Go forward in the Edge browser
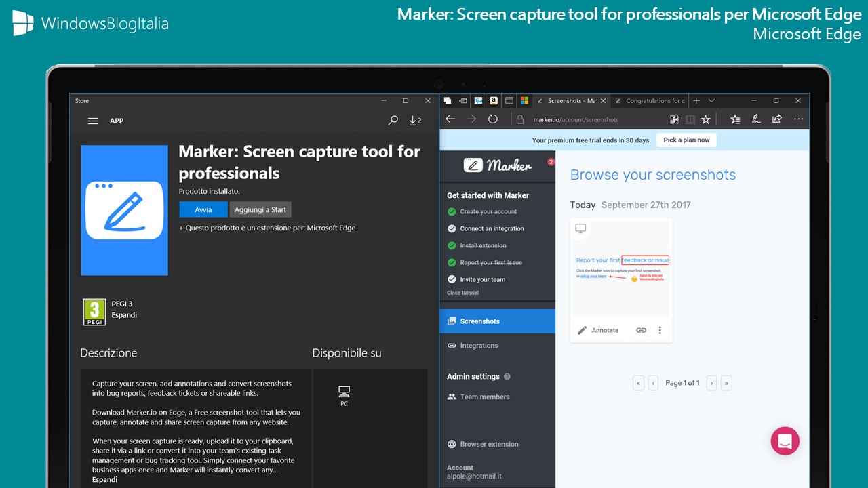 coord(471,119)
